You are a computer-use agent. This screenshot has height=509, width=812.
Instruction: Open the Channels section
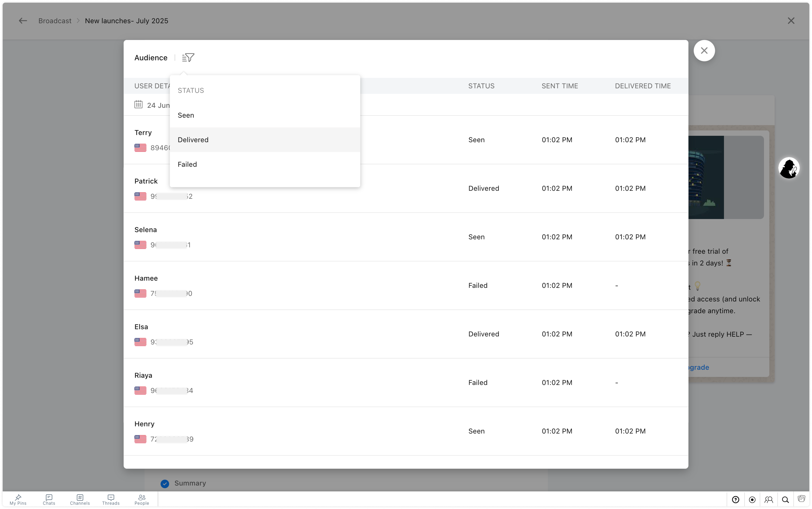(80, 500)
